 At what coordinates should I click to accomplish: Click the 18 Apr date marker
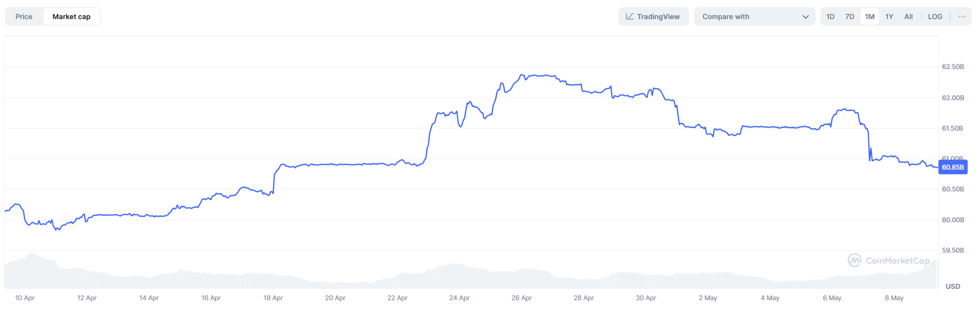[x=273, y=298]
